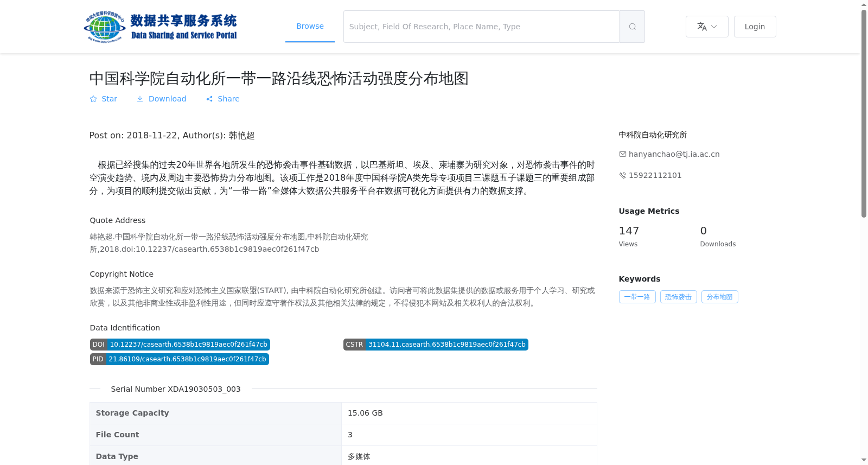
Task: Click the dataset title heading
Action: tap(279, 79)
